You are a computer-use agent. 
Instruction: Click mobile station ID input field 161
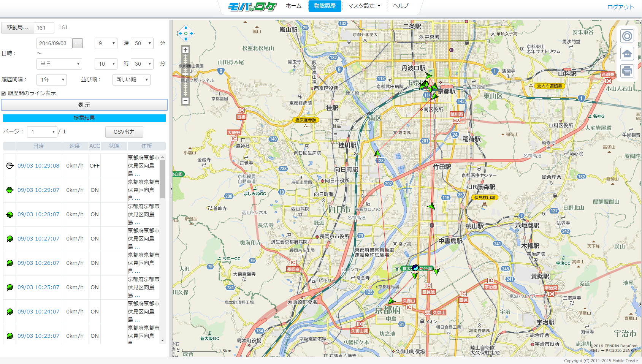44,28
